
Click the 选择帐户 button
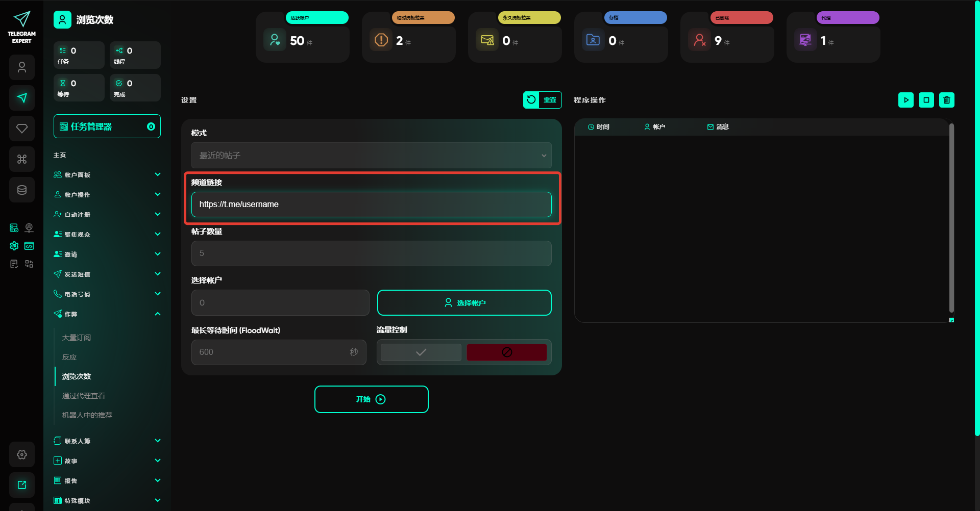point(464,303)
